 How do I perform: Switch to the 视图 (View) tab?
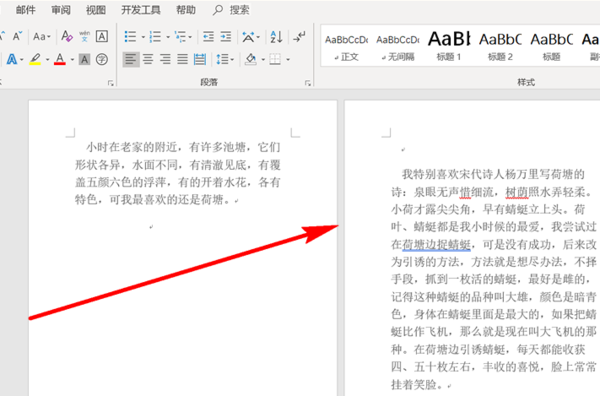pos(96,10)
